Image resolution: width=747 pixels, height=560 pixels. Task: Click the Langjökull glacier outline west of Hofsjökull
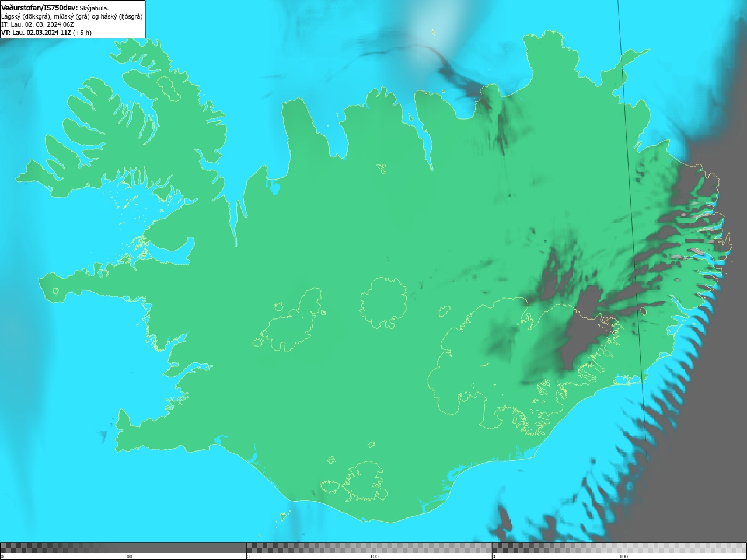click(291, 320)
